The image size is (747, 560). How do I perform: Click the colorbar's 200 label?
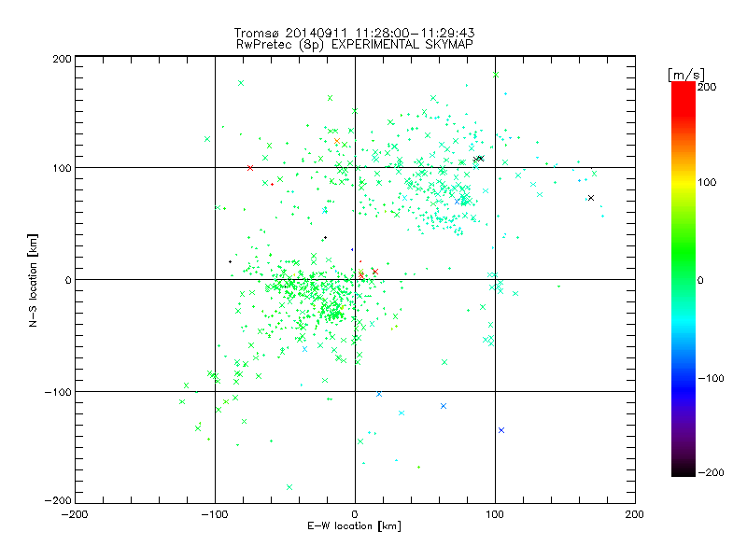[707, 87]
